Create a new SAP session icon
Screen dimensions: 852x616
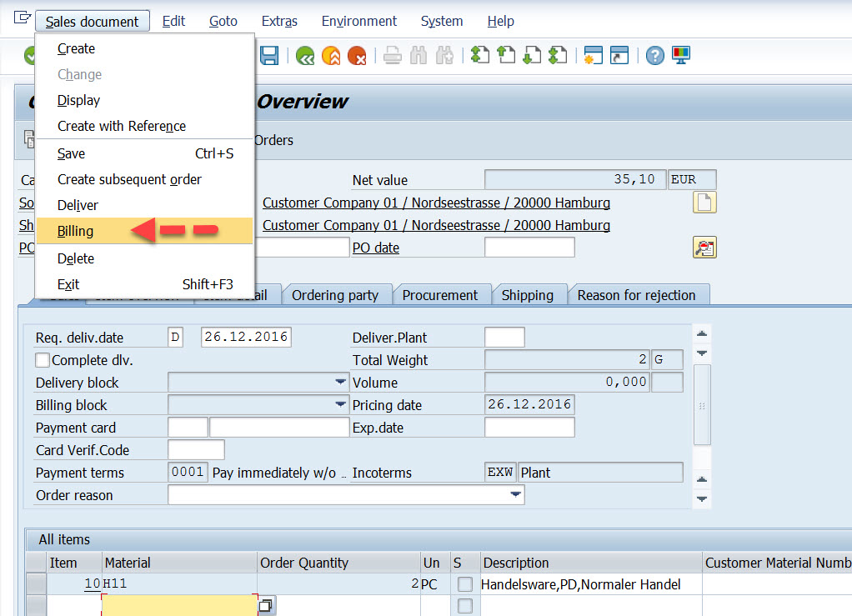(x=594, y=55)
